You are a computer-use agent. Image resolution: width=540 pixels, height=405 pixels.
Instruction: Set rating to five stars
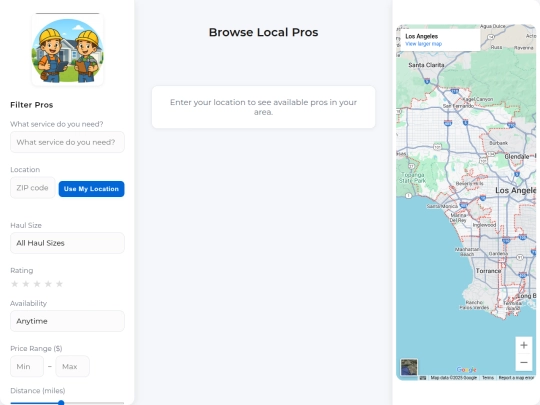pyautogui.click(x=59, y=284)
